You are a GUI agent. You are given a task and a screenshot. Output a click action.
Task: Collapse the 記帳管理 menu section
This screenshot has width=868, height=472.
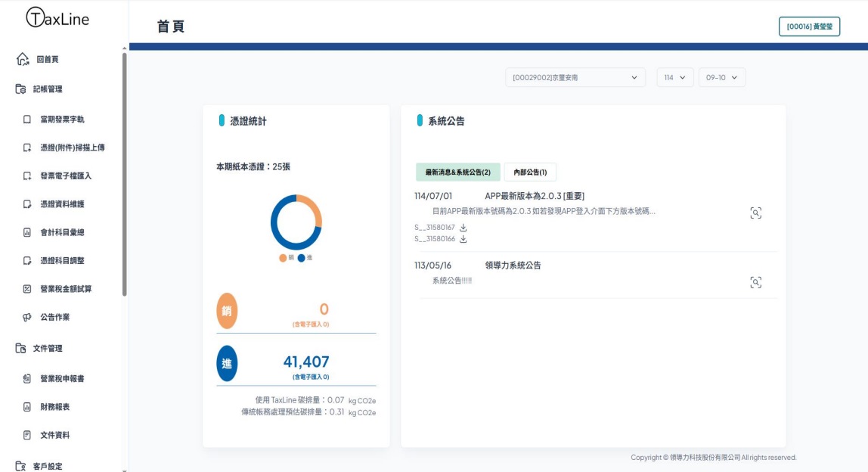click(x=48, y=89)
